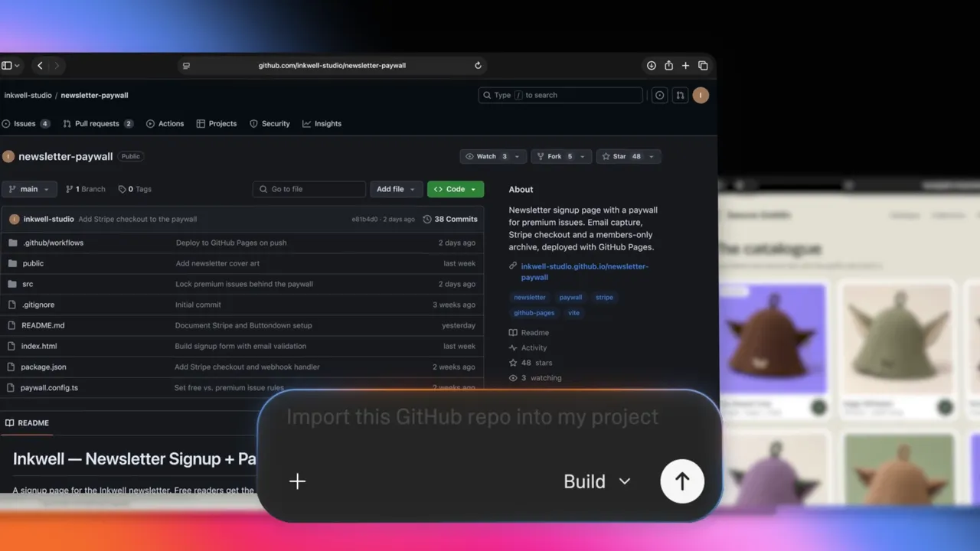Click the stripe topic tag
Image resolution: width=980 pixels, height=551 pixels.
click(x=604, y=298)
